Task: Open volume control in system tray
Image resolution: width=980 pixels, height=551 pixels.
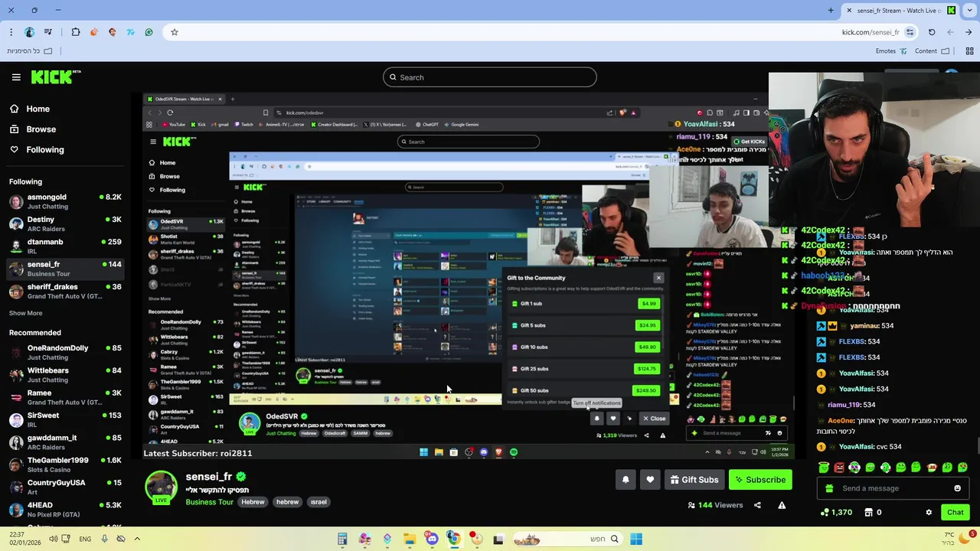Action: [x=54, y=539]
